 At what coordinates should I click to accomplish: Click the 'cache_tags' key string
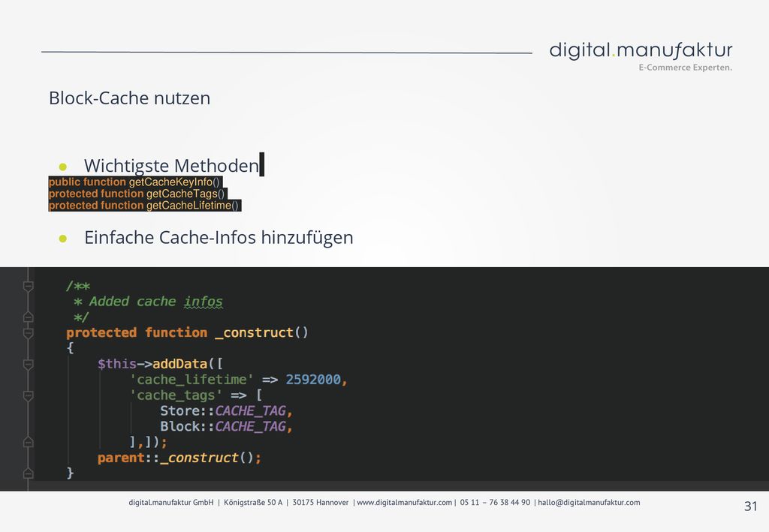coord(176,395)
